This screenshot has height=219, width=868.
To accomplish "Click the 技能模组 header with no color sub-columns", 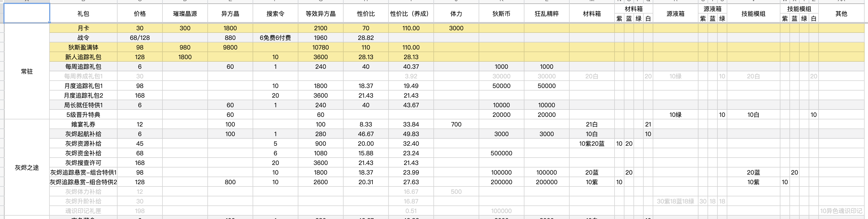I will click(x=754, y=14).
